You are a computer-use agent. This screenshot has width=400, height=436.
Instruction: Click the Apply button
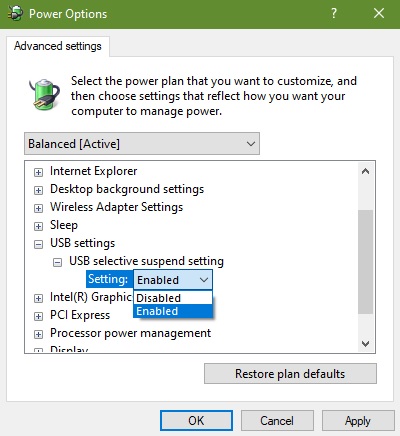[358, 421]
